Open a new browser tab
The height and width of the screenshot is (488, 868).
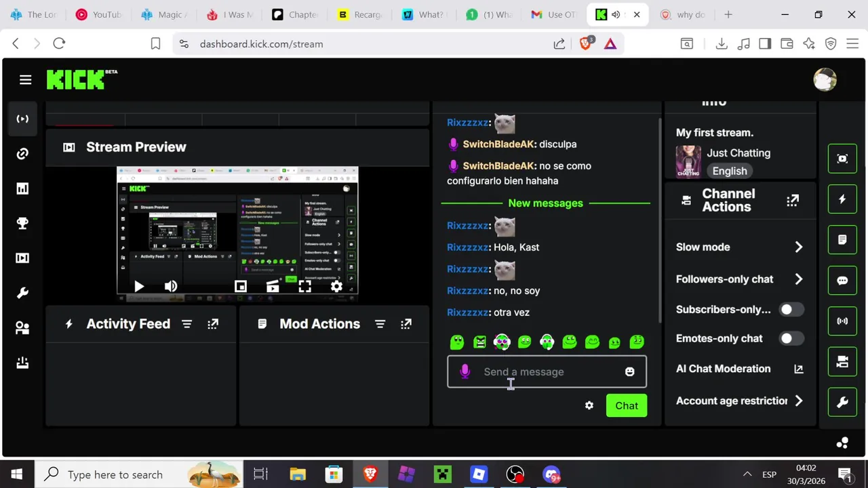click(x=728, y=14)
